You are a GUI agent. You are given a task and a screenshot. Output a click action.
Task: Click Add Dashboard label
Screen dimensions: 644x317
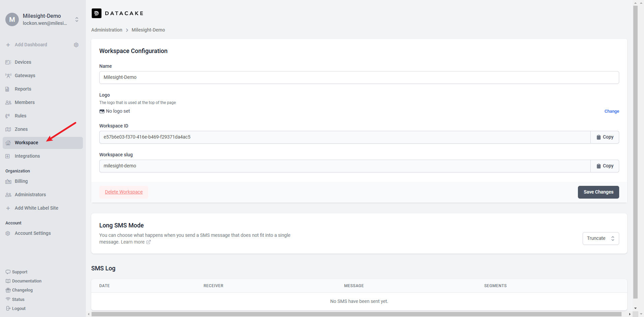31,45
